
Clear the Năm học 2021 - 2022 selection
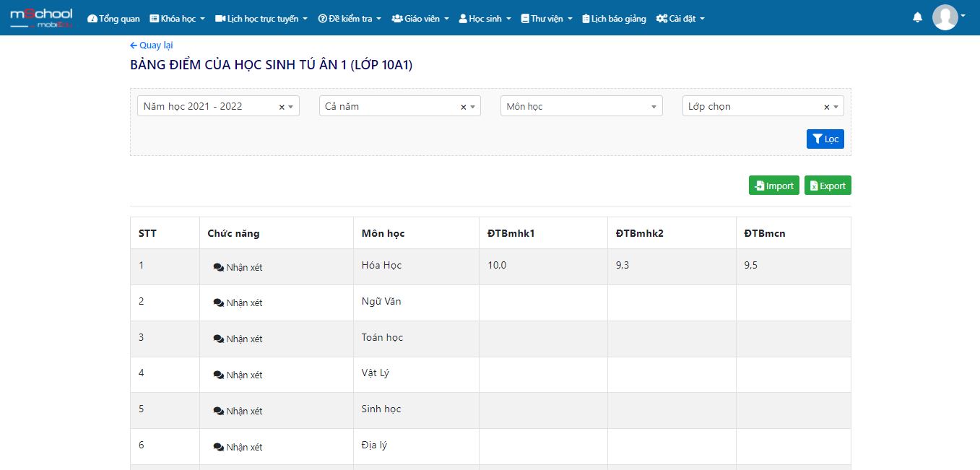(282, 107)
